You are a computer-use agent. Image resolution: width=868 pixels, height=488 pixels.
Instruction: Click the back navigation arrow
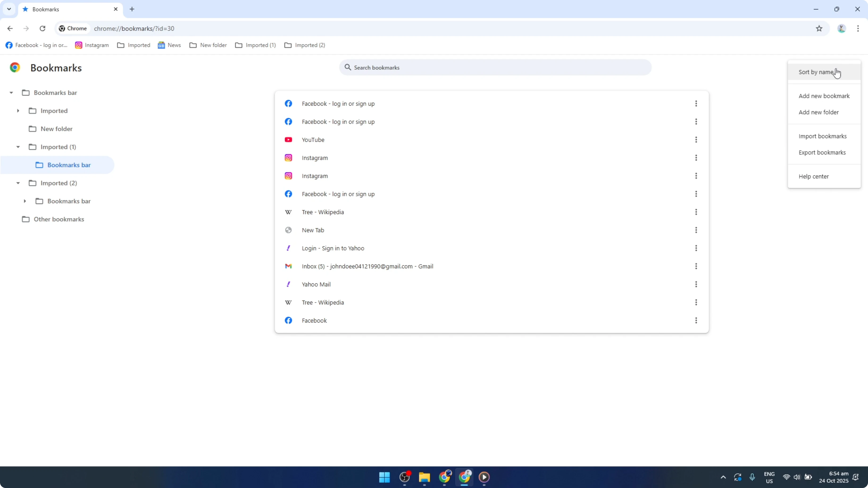pos(10,28)
